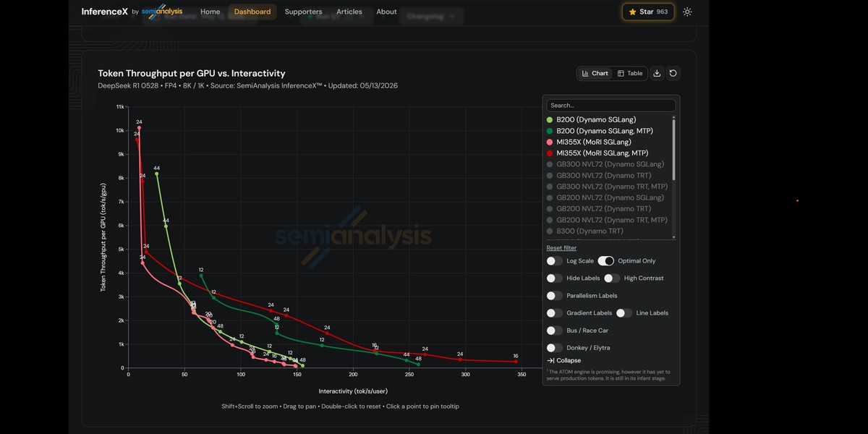Enable the Line Labels toggle
This screenshot has height=434, width=868.
[x=624, y=313]
